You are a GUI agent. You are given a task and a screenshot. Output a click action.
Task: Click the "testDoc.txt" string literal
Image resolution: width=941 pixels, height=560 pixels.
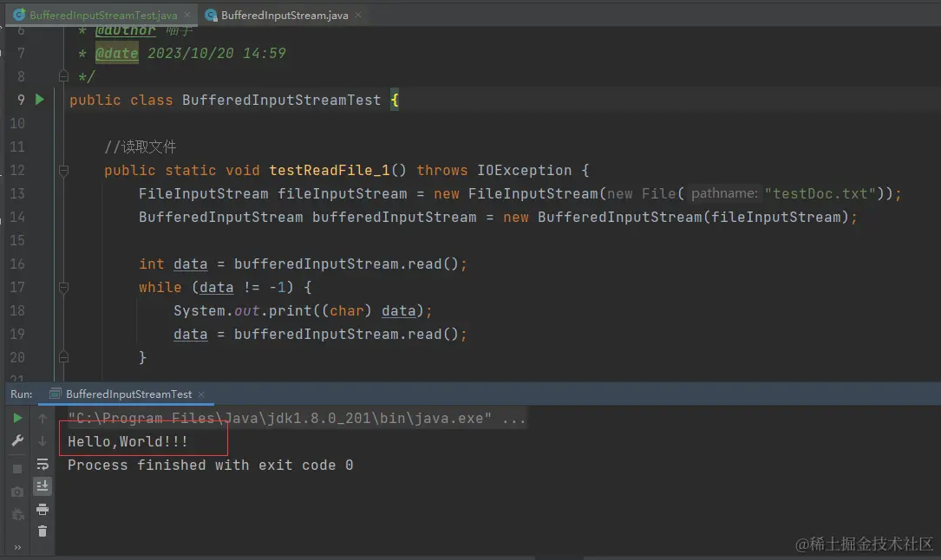point(820,193)
